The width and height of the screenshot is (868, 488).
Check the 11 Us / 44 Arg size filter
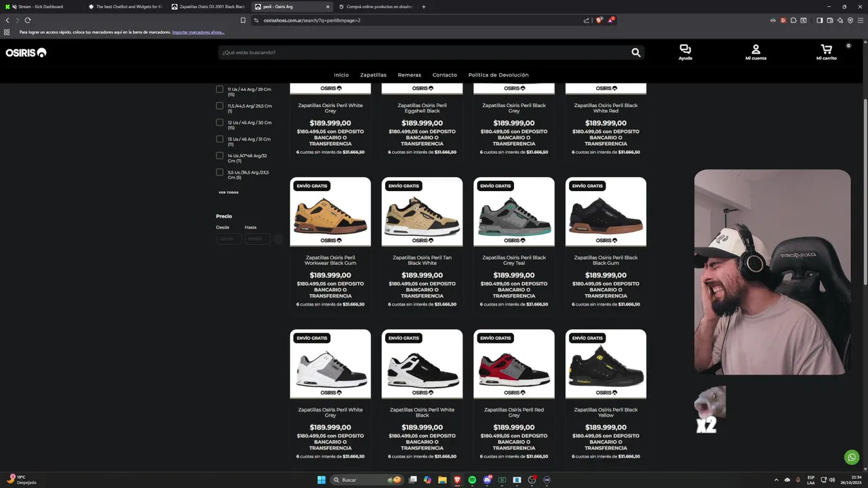pos(219,89)
